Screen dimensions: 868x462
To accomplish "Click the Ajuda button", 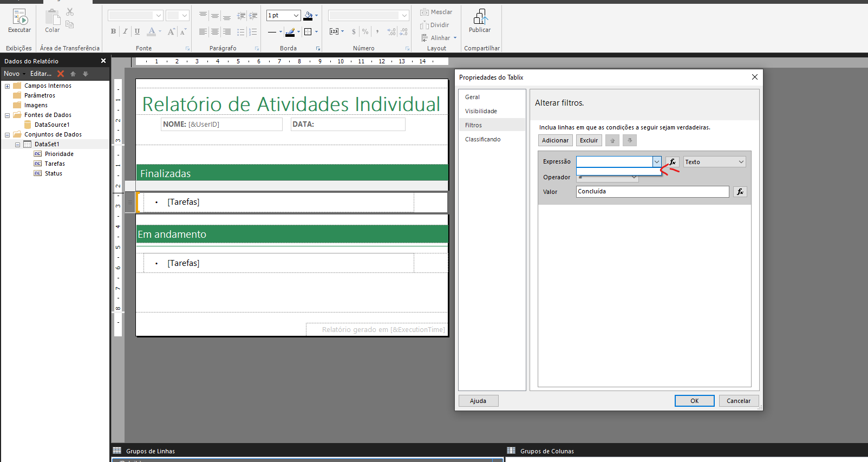I will (x=478, y=401).
